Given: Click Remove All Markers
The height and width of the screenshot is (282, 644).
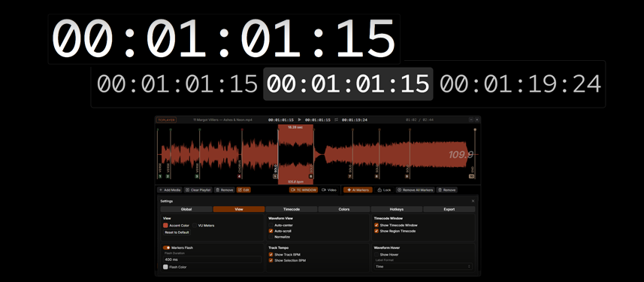Looking at the screenshot, I should coord(415,190).
